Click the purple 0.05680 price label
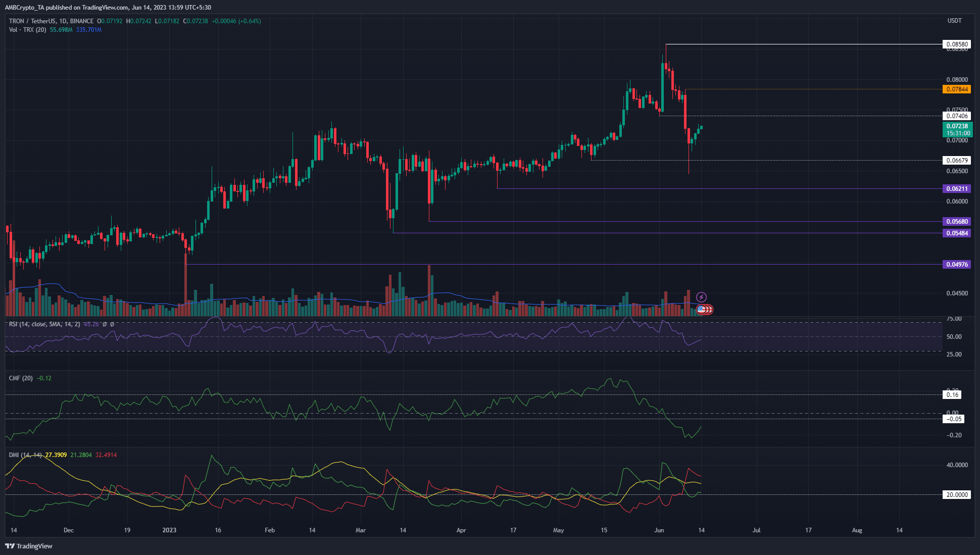Screen dimensions: 980x555 [957, 222]
